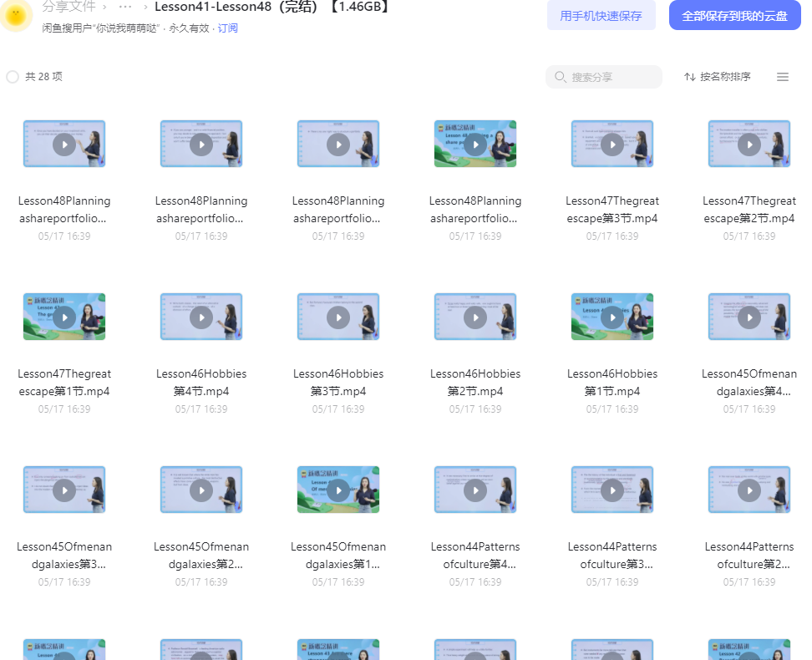812x660 pixels.
Task: Play Lesson44Patternsofculture第2 video
Action: point(749,490)
